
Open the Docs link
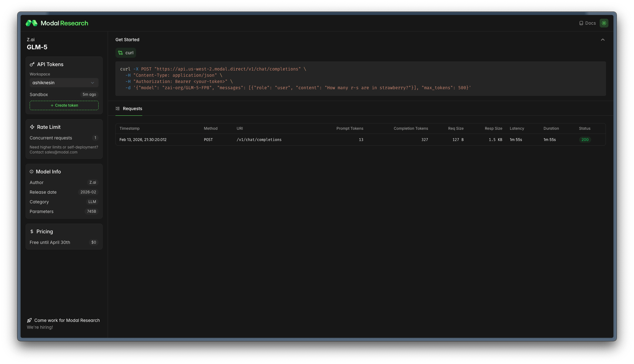[590, 23]
